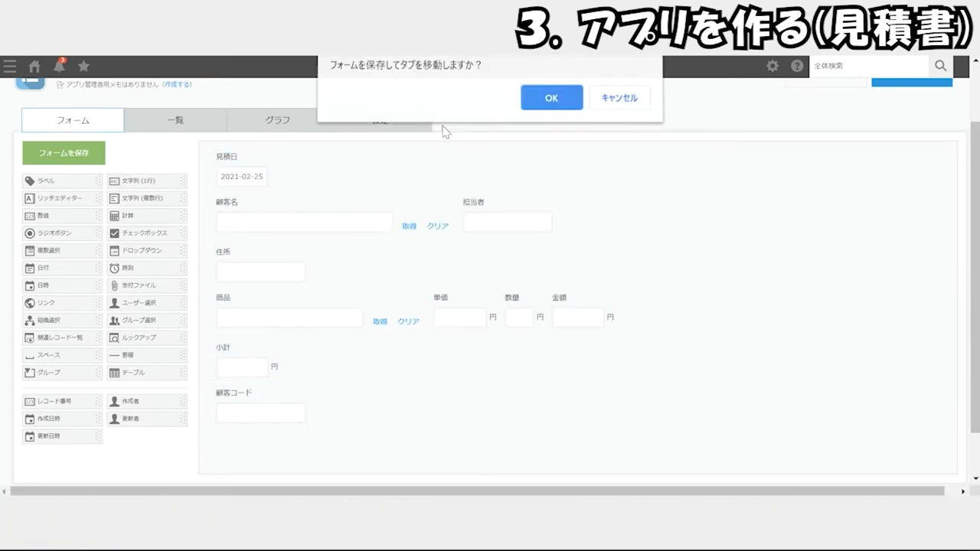
Task: Expand the hamburger menu in the header
Action: [10, 67]
